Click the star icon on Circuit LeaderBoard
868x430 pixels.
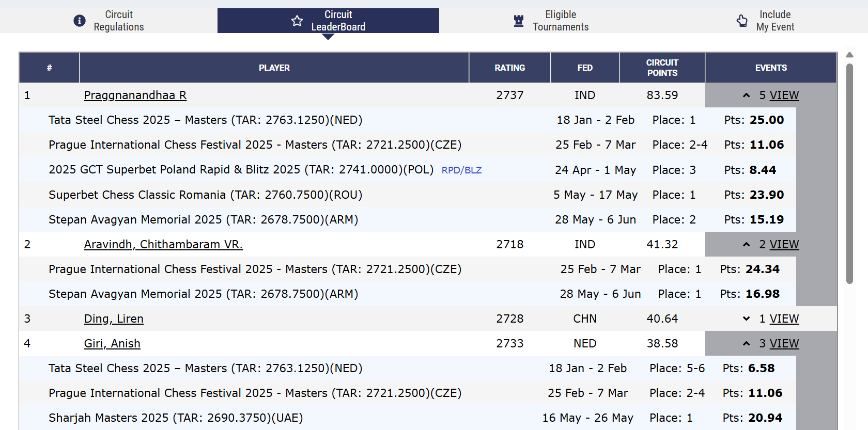pyautogui.click(x=297, y=21)
